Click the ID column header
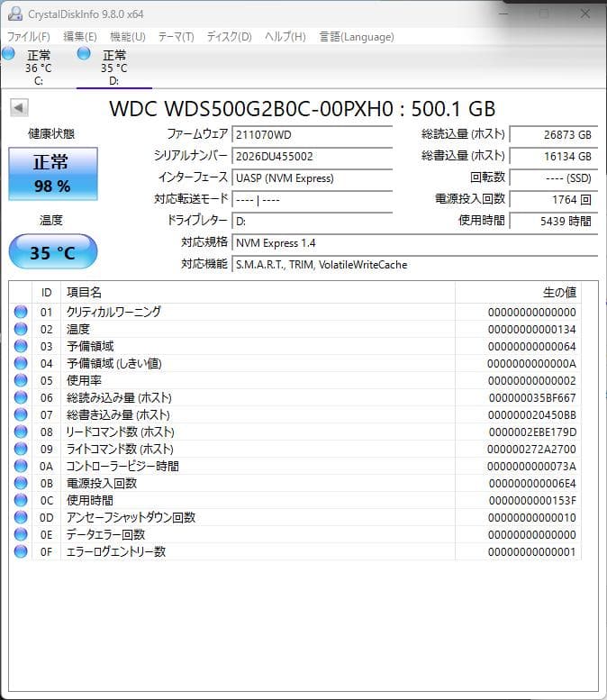The image size is (607, 700). [47, 293]
